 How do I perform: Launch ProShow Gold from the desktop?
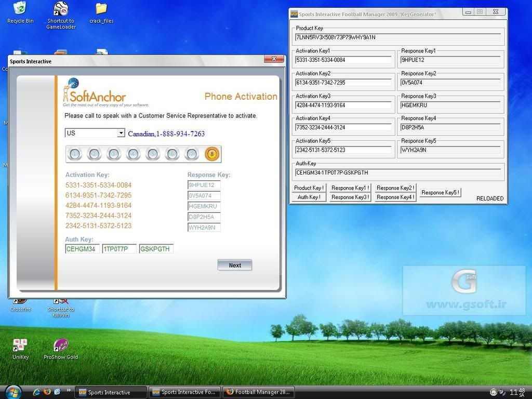pyautogui.click(x=61, y=345)
